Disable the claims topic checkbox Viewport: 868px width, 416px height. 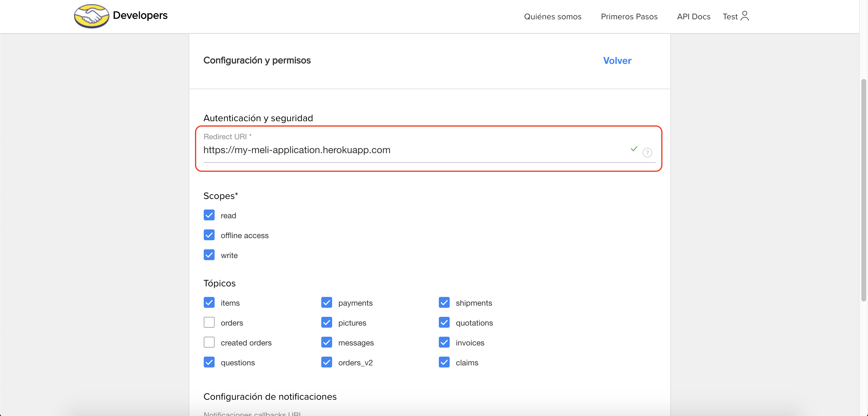tap(444, 362)
